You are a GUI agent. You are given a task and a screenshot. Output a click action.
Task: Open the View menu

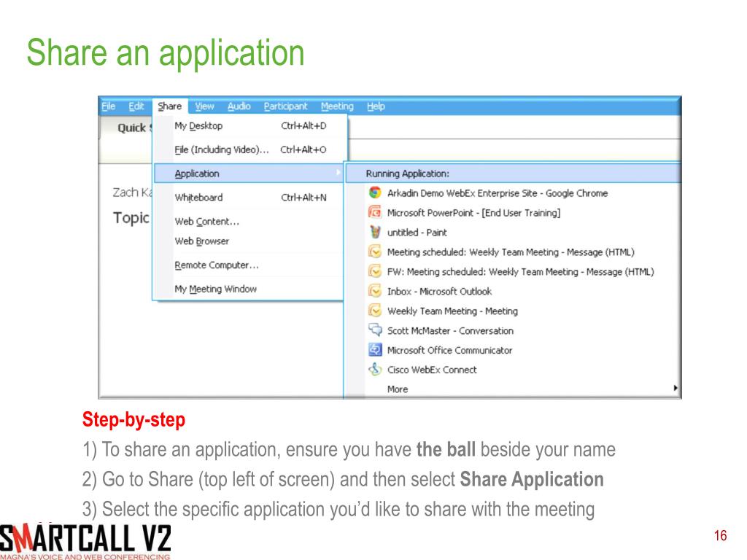[204, 106]
